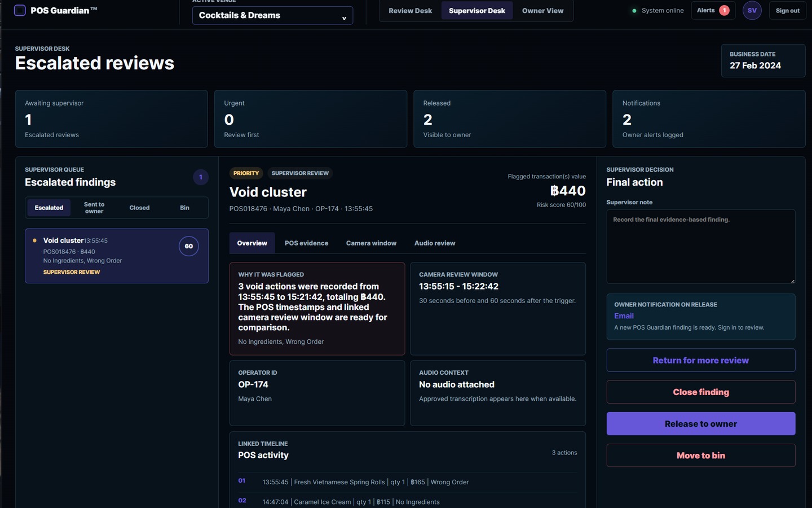Select the Closed queue filter
Screen dimensions: 812x508
click(139, 208)
